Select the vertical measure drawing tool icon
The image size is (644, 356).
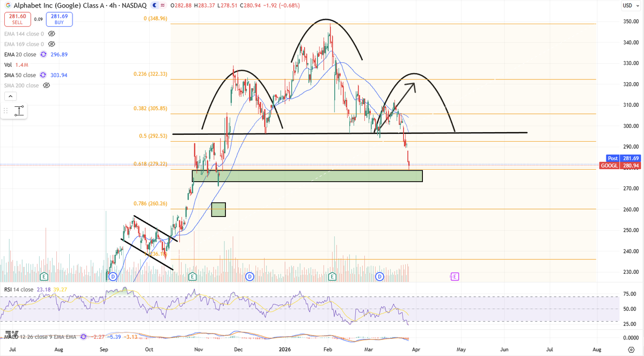click(x=19, y=111)
